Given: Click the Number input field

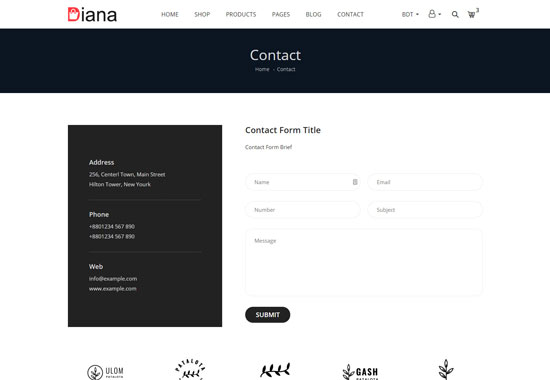Looking at the screenshot, I should 303,210.
